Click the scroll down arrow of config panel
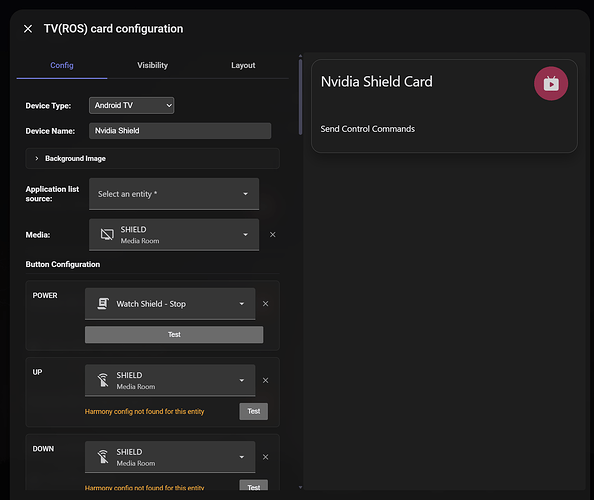The height and width of the screenshot is (500, 594). coord(300,488)
